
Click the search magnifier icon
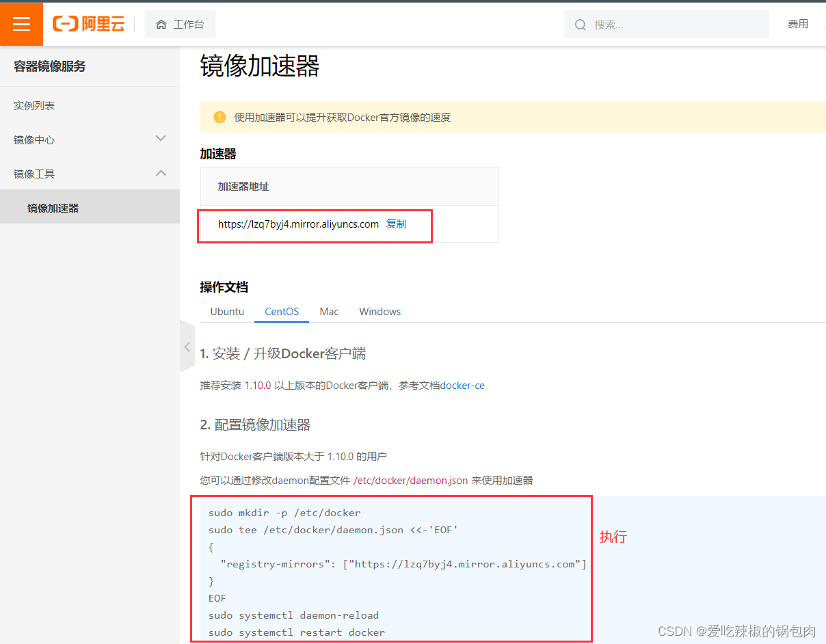(x=581, y=25)
